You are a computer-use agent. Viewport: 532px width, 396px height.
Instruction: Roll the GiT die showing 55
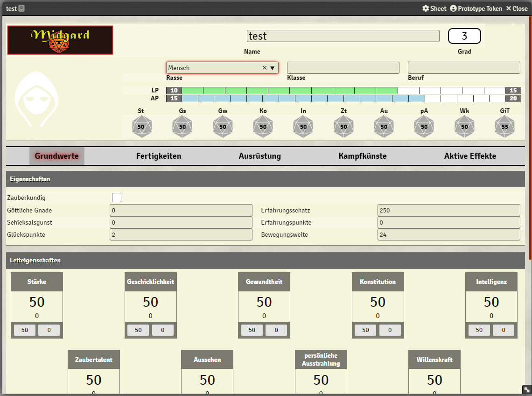(505, 127)
